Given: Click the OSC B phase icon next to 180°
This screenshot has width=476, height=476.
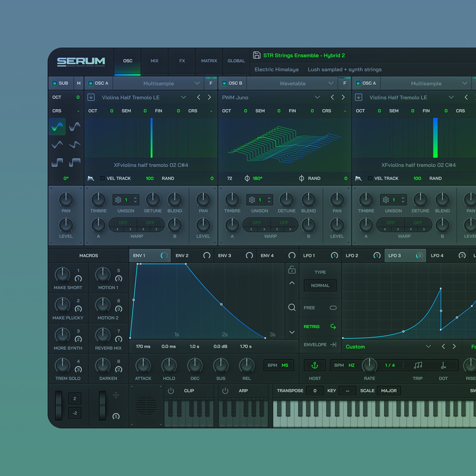Looking at the screenshot, I should 247,178.
